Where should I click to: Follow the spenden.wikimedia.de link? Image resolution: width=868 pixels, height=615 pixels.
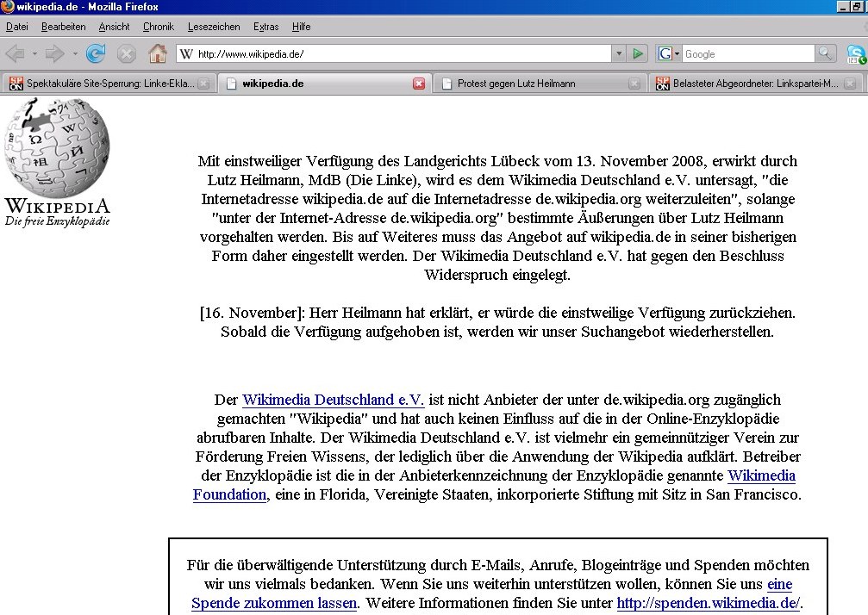(708, 603)
